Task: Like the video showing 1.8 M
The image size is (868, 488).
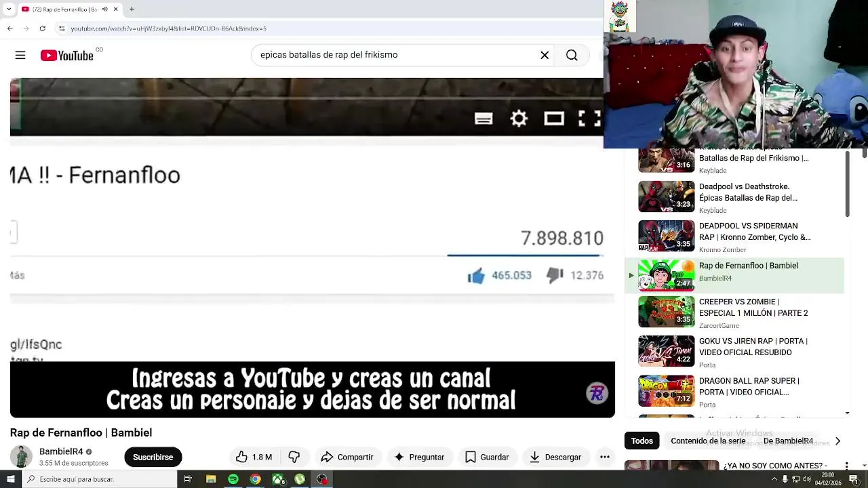Action: pyautogui.click(x=254, y=457)
